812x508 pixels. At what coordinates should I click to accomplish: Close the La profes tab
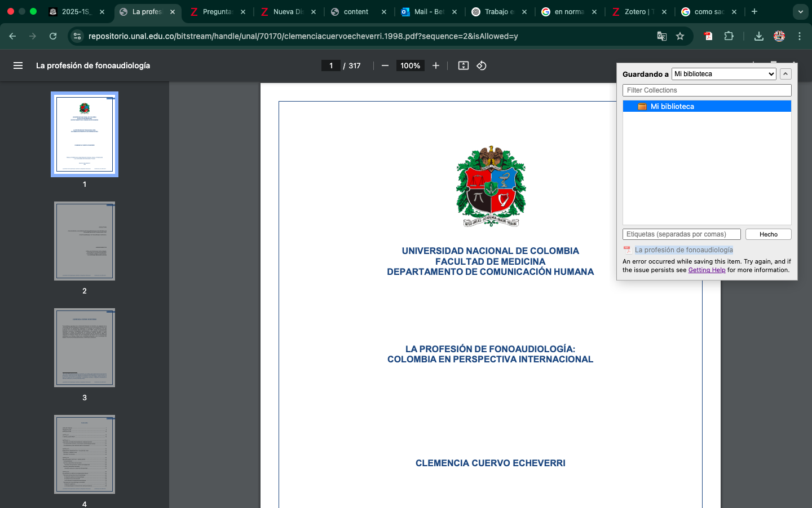[x=173, y=12]
